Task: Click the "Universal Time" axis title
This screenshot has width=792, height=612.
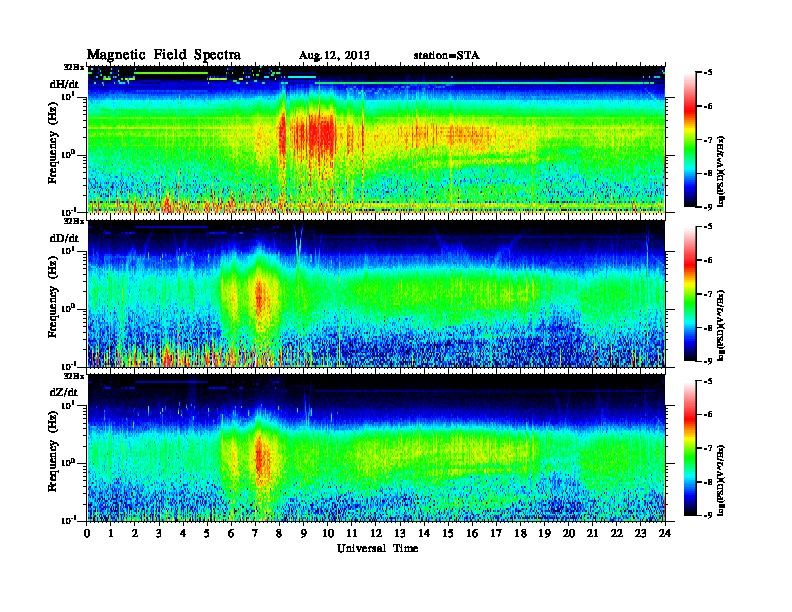Action: coord(377,548)
